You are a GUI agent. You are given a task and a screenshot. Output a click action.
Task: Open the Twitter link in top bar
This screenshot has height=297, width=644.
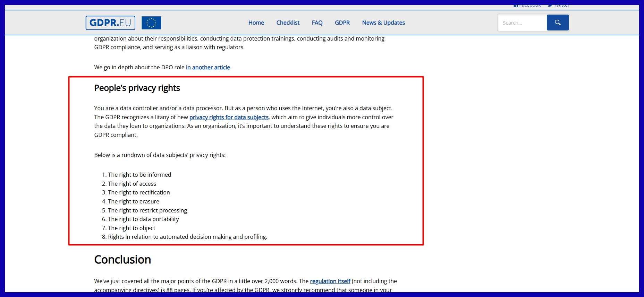coord(559,6)
